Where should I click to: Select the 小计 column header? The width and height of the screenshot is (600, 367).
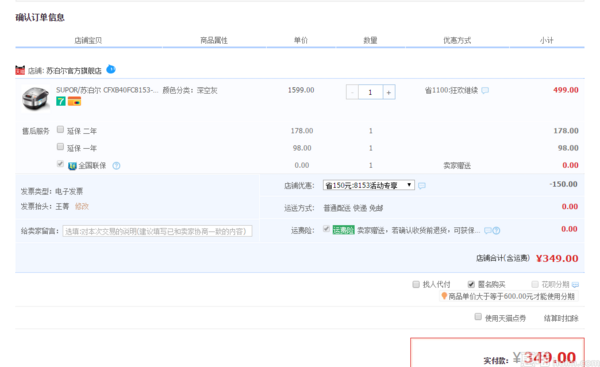tap(546, 40)
